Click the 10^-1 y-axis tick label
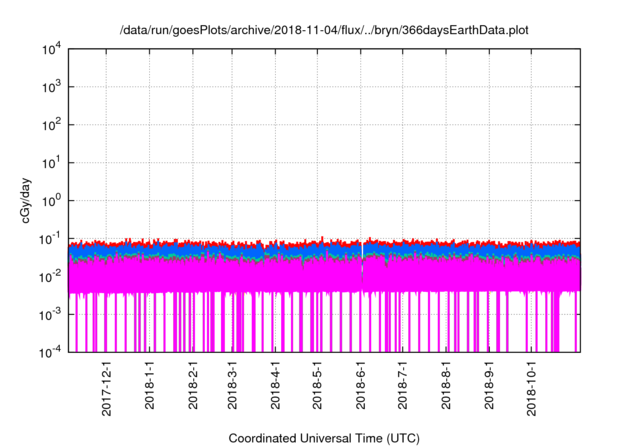Viewport: 640px width, 448px height. [50, 238]
